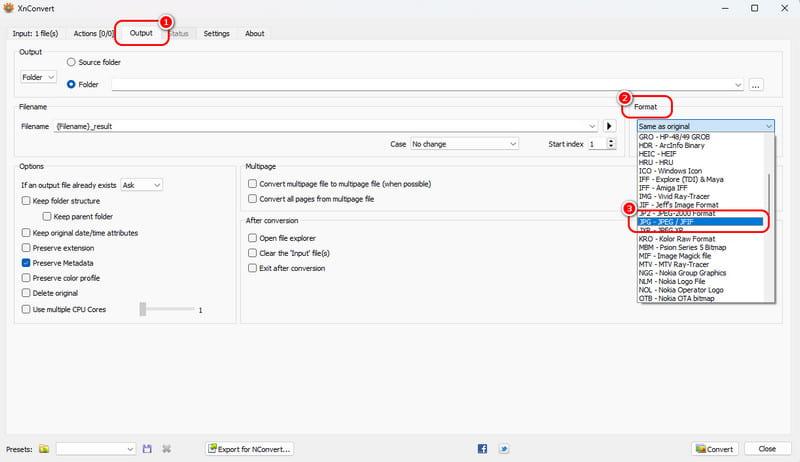
Task: Click Export for NConvert button
Action: coord(249,449)
